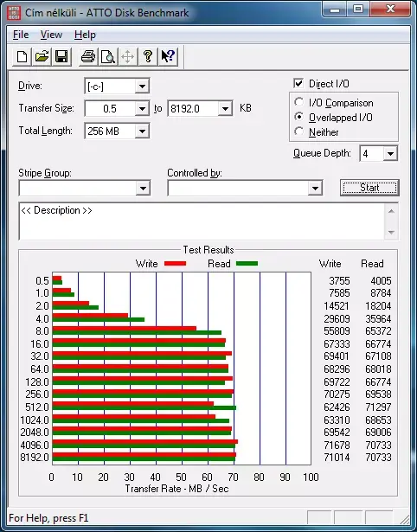The image size is (417, 532).
Task: Open the maximum Transfer Size dropdown showing 8192.0
Action: (225, 109)
